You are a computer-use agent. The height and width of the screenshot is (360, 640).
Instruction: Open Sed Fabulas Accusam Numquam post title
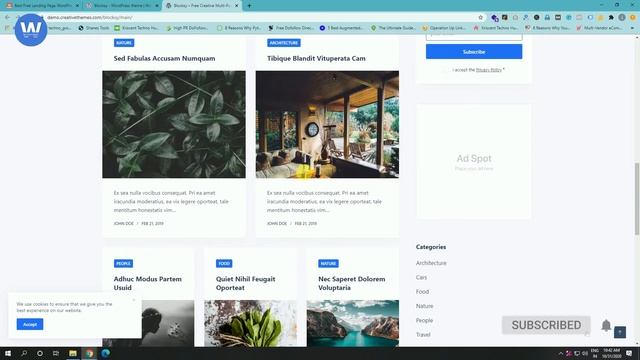pyautogui.click(x=164, y=58)
